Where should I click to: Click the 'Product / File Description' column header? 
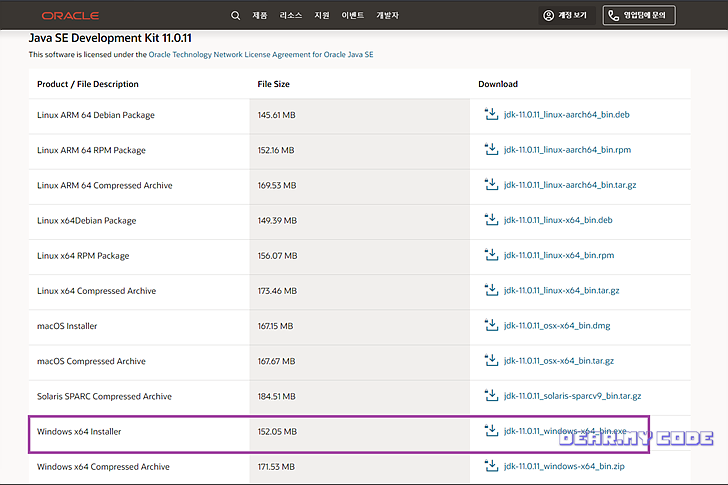[x=88, y=84]
